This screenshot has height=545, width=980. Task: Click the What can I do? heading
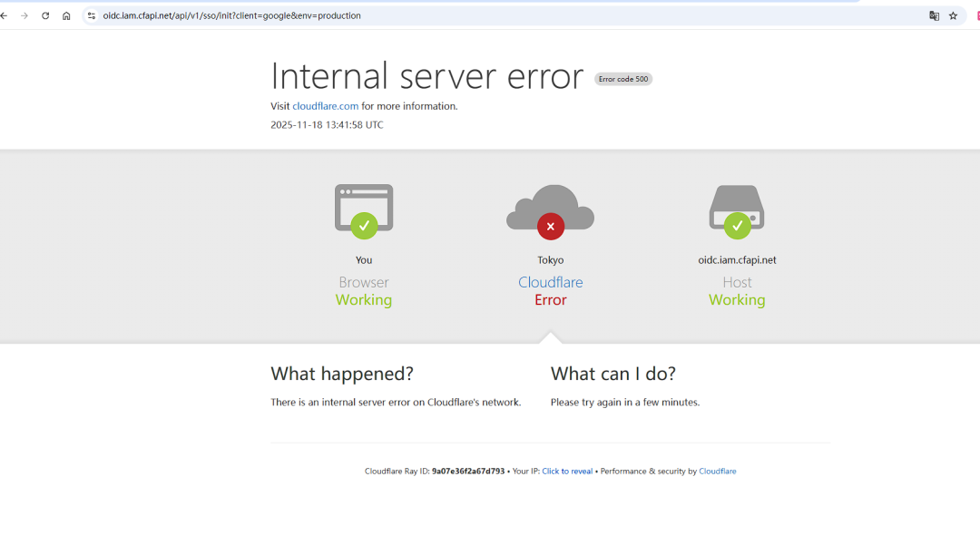613,374
